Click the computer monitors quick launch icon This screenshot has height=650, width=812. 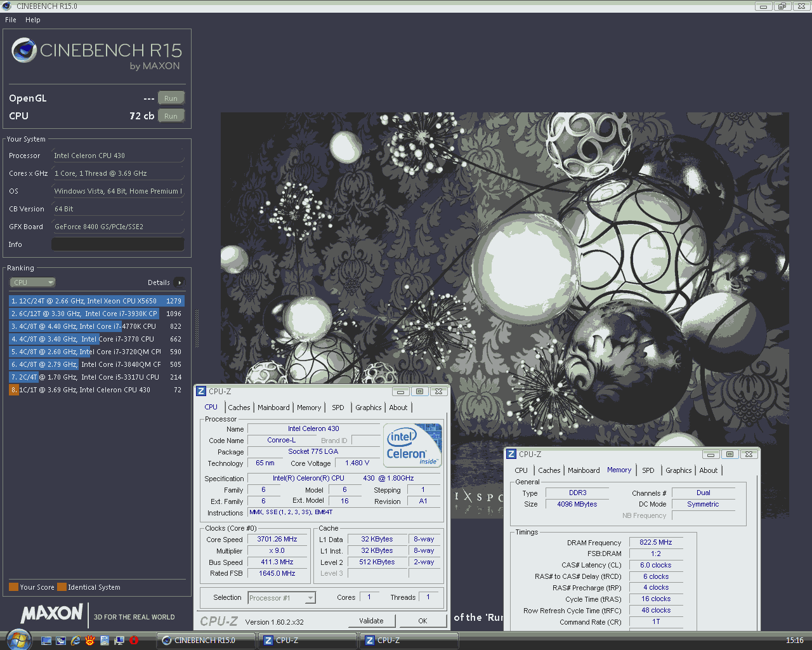[x=119, y=640]
